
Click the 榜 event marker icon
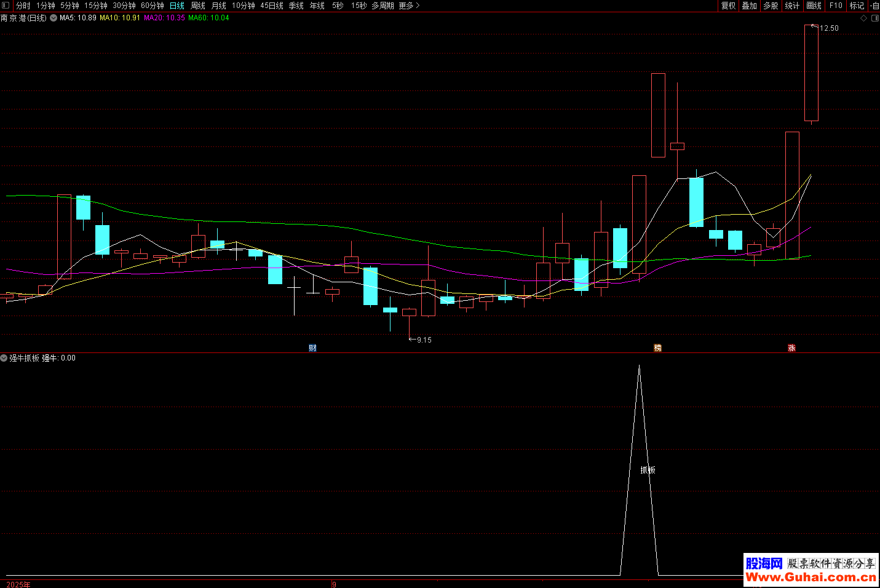(657, 348)
